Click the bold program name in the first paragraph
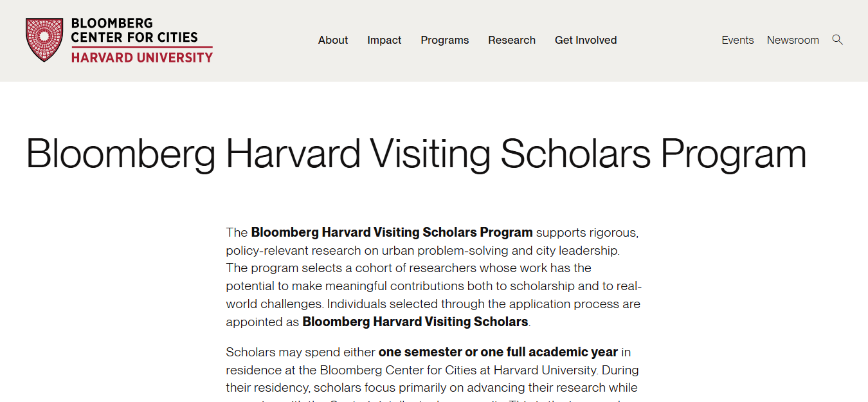The image size is (868, 402). point(392,232)
